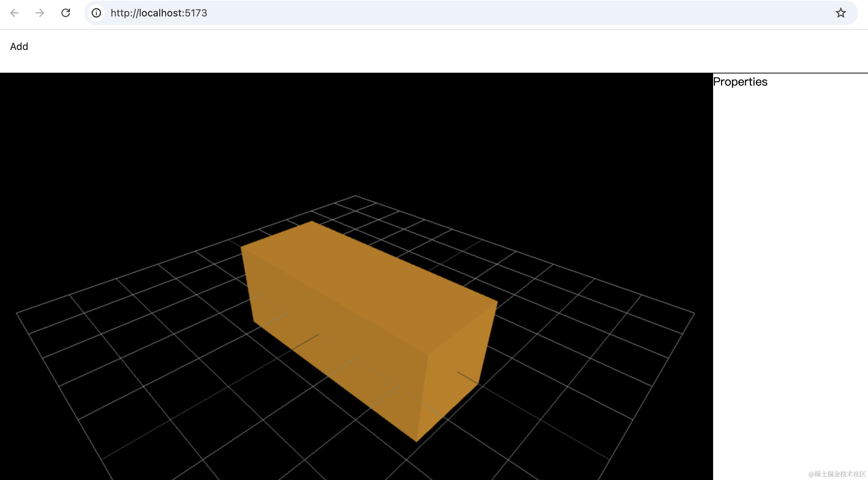The height and width of the screenshot is (480, 868).
Task: Click the Properties panel heading
Action: point(740,82)
